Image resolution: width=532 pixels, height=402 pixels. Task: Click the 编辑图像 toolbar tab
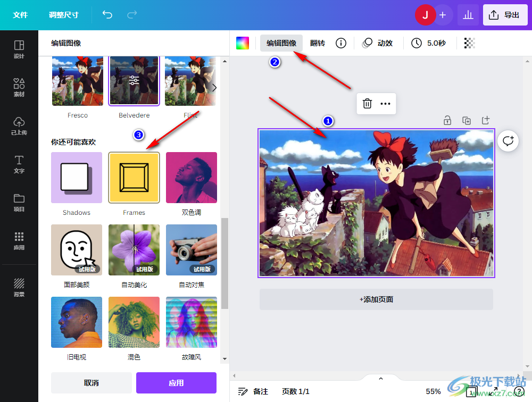coord(281,43)
